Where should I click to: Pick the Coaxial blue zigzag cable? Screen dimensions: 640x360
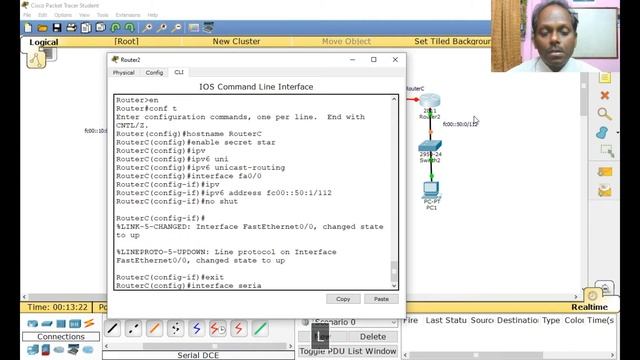click(197, 329)
